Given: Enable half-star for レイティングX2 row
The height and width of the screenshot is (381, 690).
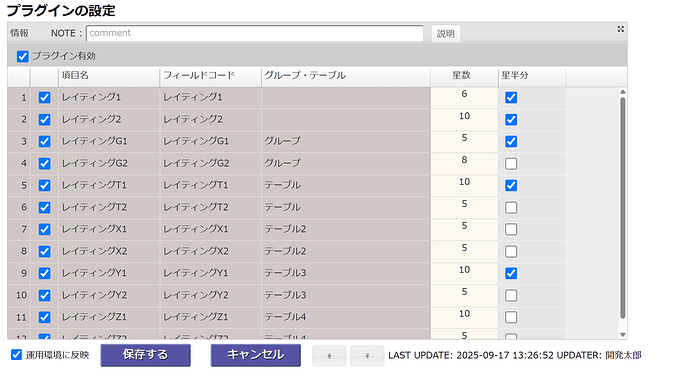Looking at the screenshot, I should click(511, 251).
